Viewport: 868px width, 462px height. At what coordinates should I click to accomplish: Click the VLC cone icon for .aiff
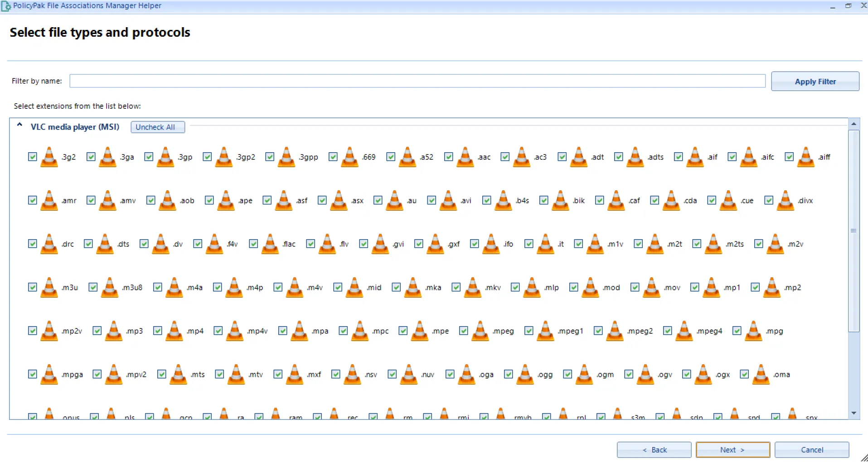coord(805,157)
